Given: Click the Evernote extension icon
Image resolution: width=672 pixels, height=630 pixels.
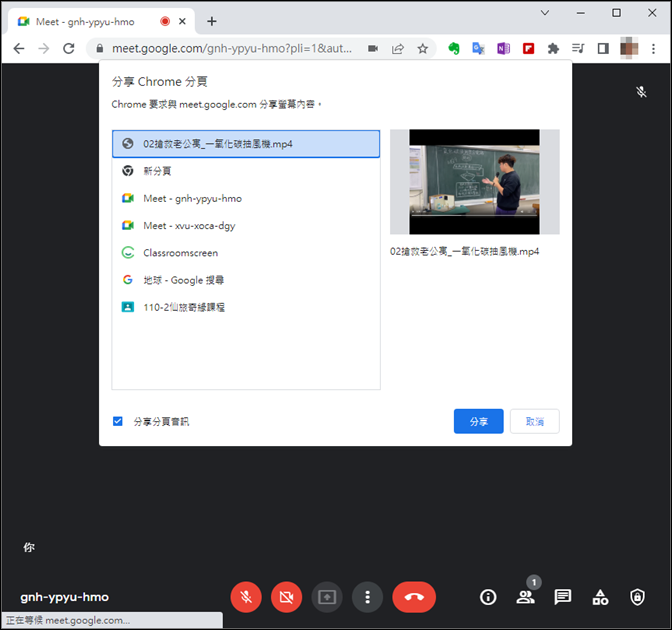Looking at the screenshot, I should pos(453,48).
